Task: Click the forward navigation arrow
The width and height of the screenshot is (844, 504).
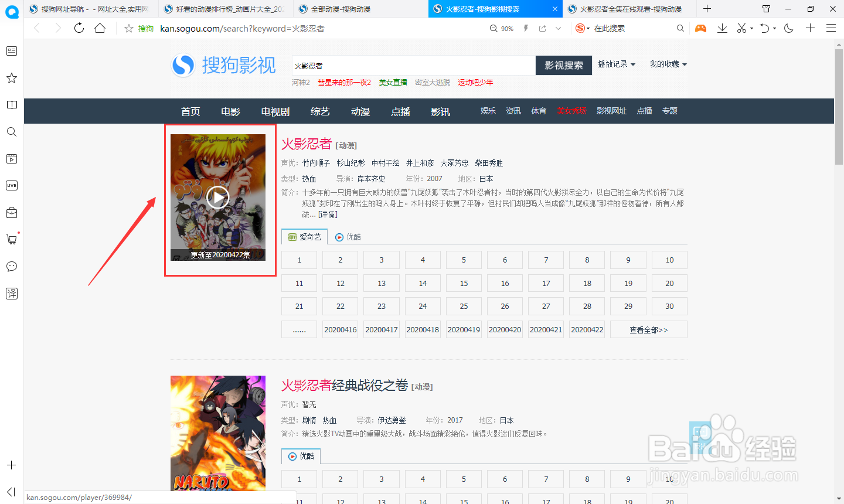Action: click(x=57, y=28)
